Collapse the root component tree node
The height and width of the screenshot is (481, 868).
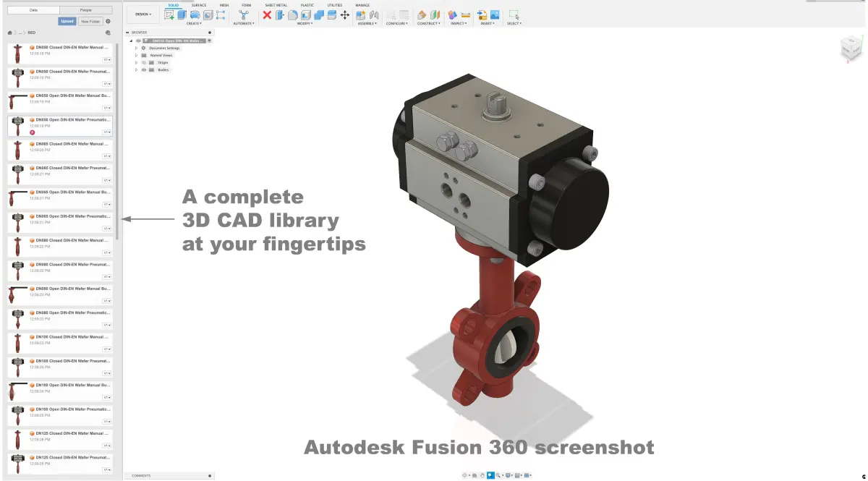click(x=131, y=41)
